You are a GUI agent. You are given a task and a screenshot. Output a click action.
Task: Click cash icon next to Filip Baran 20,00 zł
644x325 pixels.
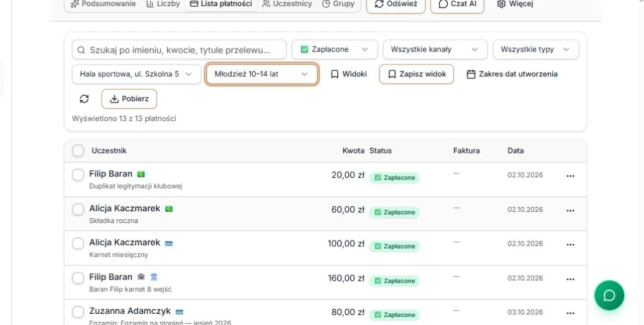141,174
